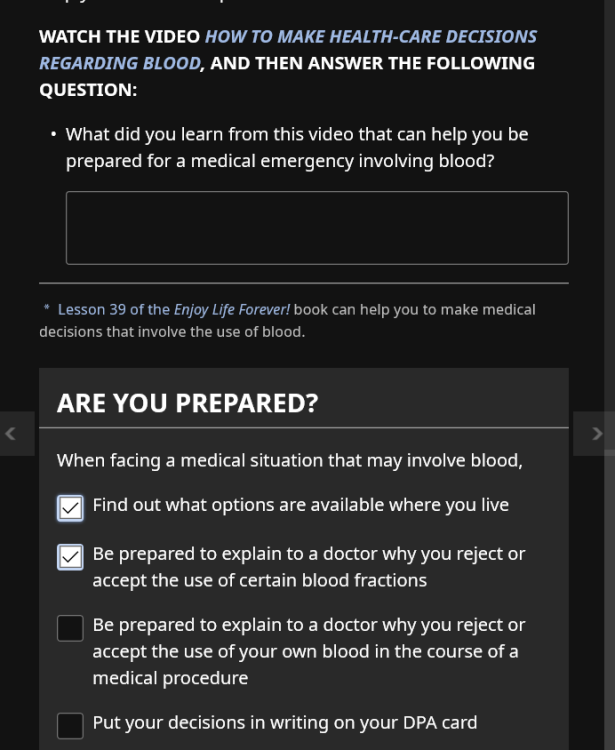This screenshot has height=750, width=615.
Task: Check the 'use of your own blood' checkbox
Action: [70, 628]
